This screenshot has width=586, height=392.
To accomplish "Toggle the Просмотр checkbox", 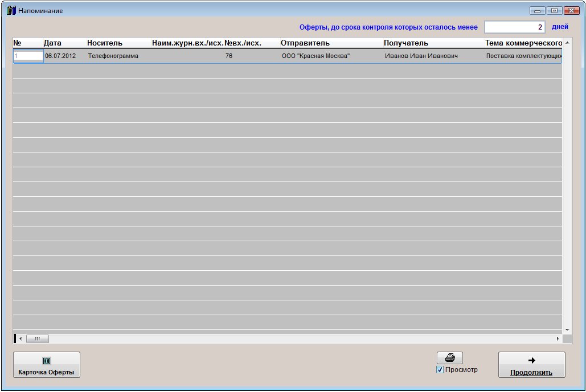I will pyautogui.click(x=440, y=370).
